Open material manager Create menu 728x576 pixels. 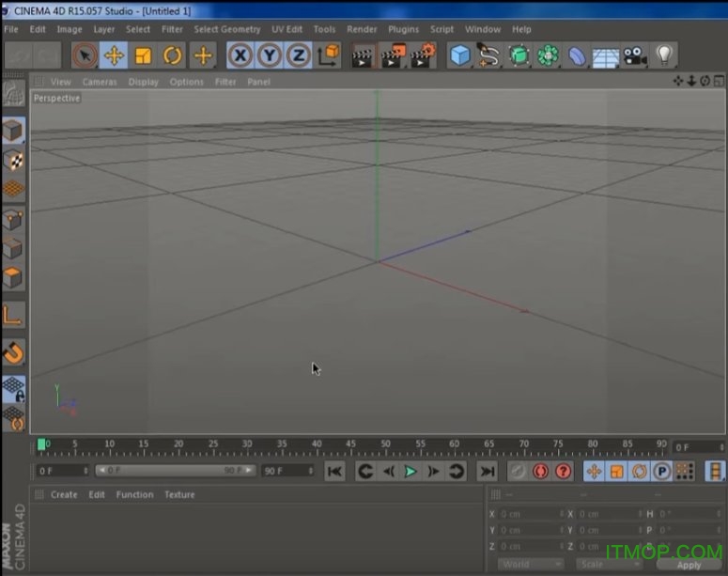(64, 494)
